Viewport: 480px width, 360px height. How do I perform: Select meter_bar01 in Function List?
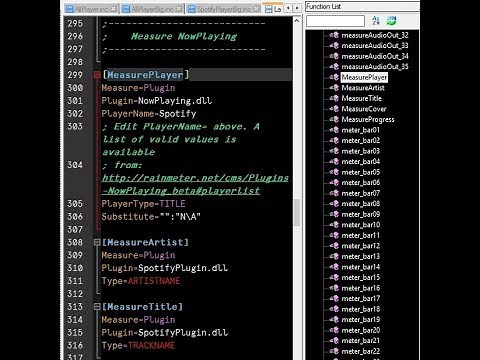pyautogui.click(x=360, y=130)
